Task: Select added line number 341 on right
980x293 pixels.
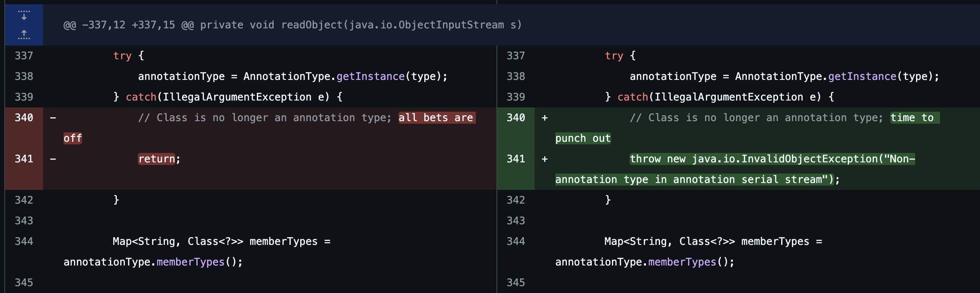Action: click(x=515, y=159)
